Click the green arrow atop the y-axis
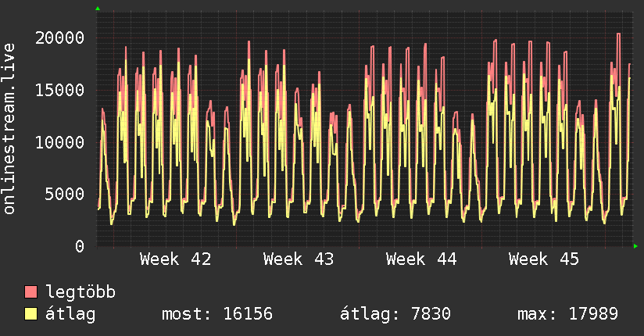This screenshot has height=336, width=644. click(x=98, y=9)
